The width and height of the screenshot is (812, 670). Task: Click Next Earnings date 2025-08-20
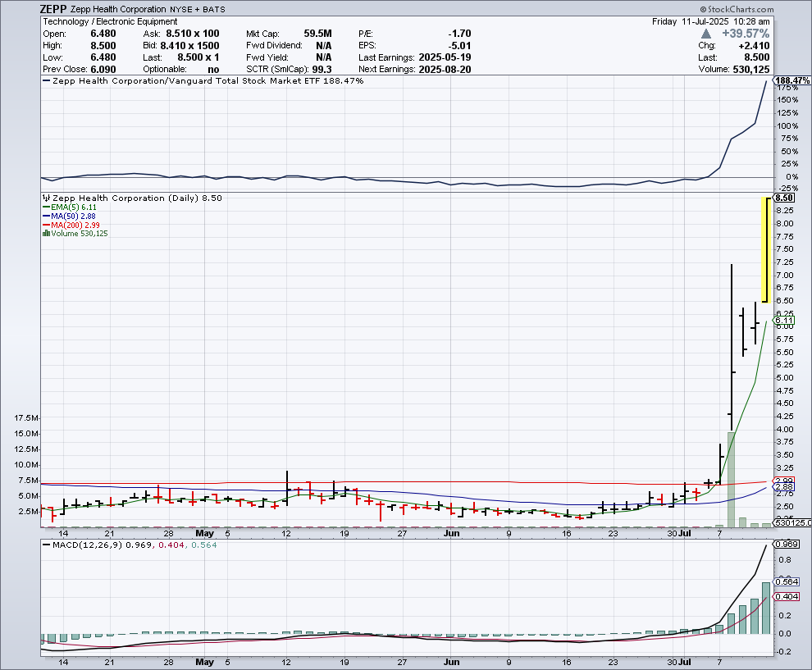(x=445, y=70)
